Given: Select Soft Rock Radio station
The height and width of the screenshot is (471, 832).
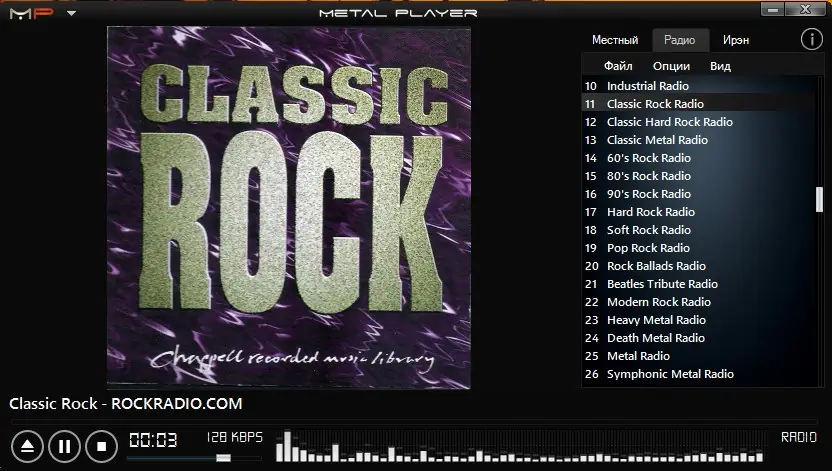Looking at the screenshot, I should (698, 230).
